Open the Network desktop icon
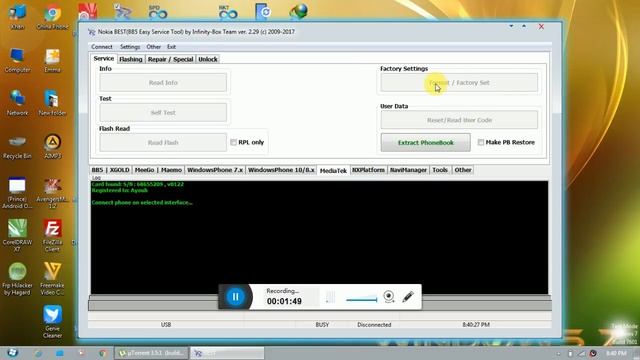Image resolution: width=640 pixels, height=360 pixels. click(x=17, y=103)
